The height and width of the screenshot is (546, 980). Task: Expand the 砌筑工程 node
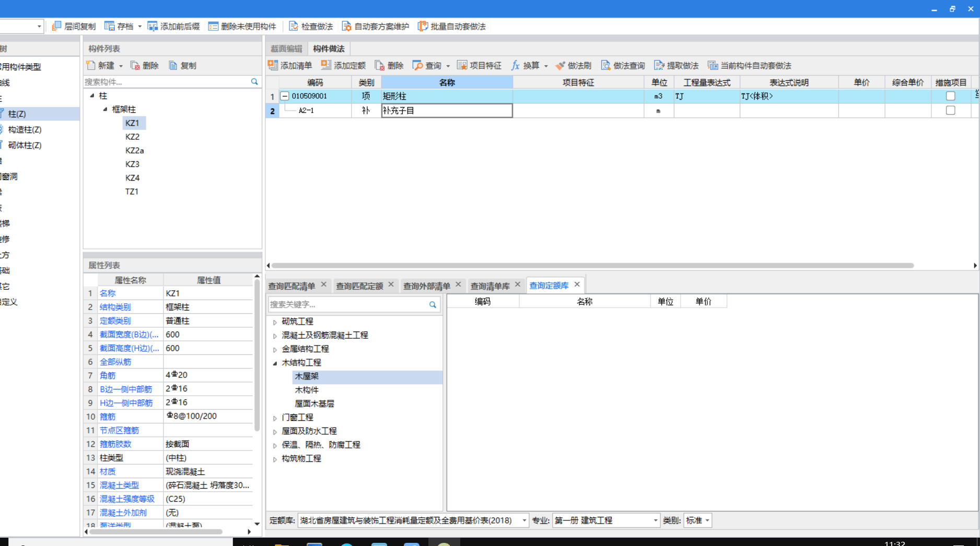coord(275,322)
